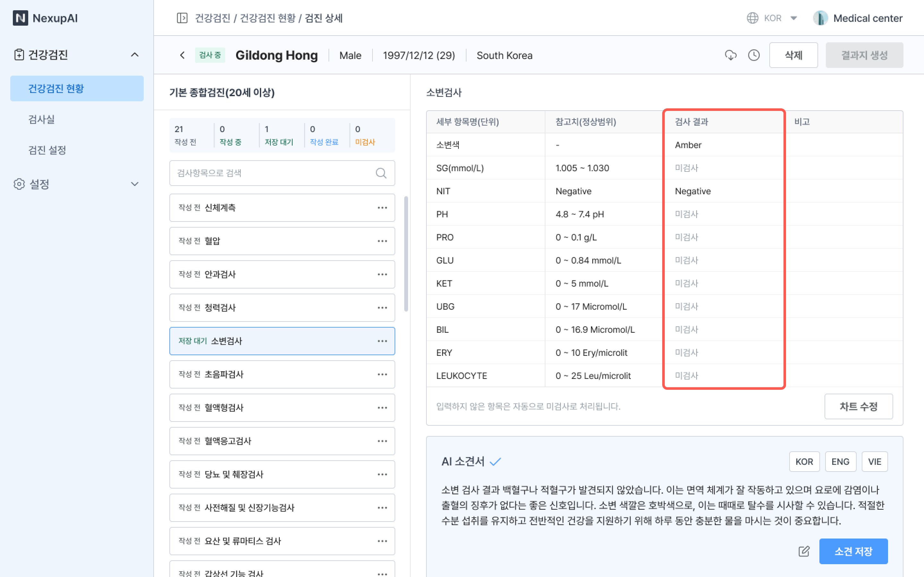Open more options for 소변검사 item

[x=382, y=341]
